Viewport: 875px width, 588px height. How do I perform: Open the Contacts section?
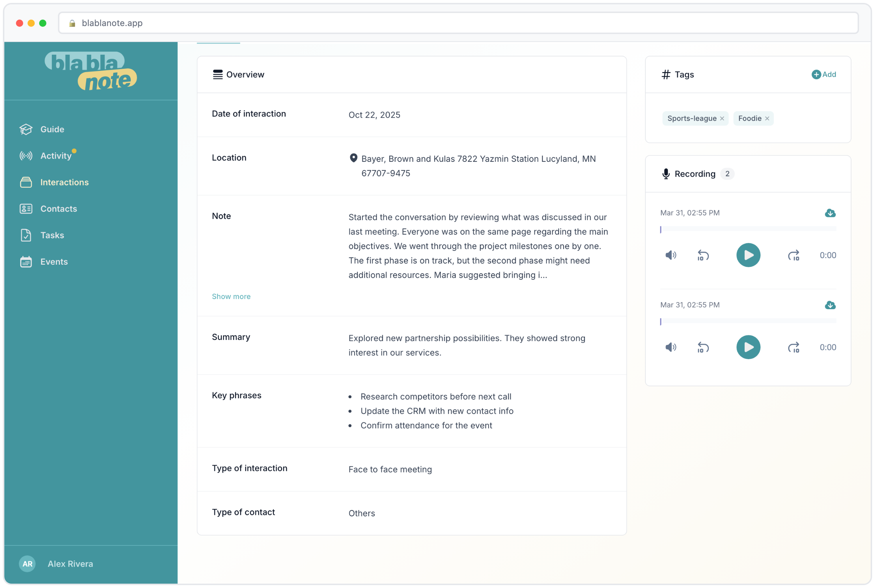[59, 209]
